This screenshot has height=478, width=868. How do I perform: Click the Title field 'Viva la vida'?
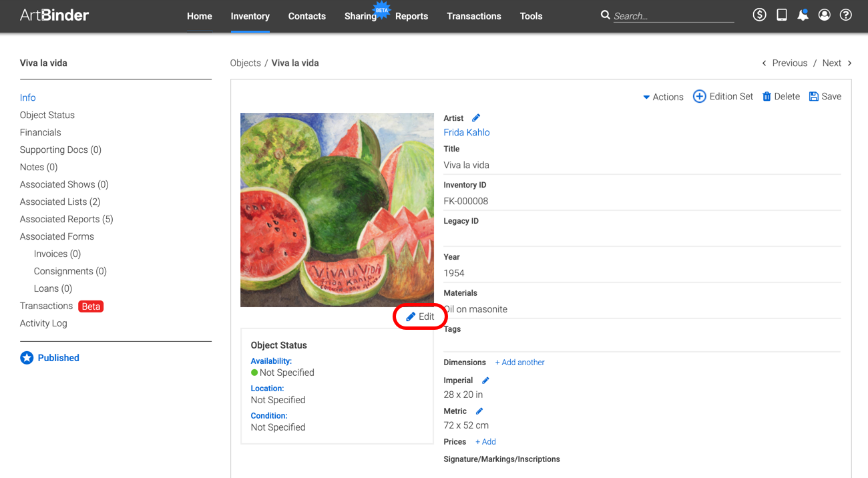(642, 165)
